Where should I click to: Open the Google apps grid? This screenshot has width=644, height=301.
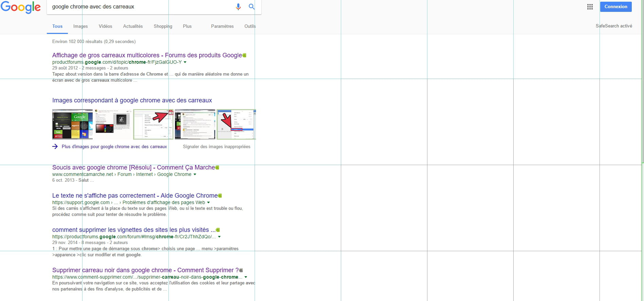590,7
